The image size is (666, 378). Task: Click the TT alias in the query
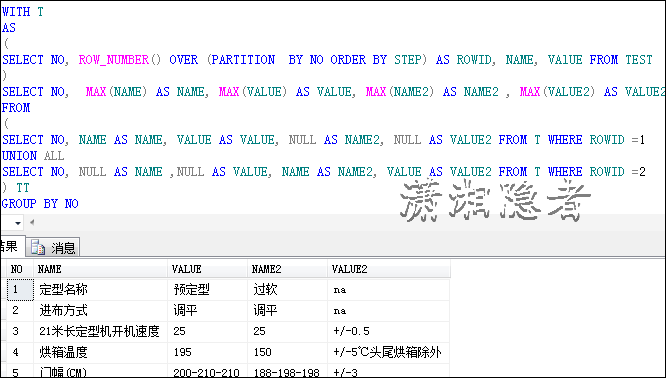pyautogui.click(x=23, y=188)
